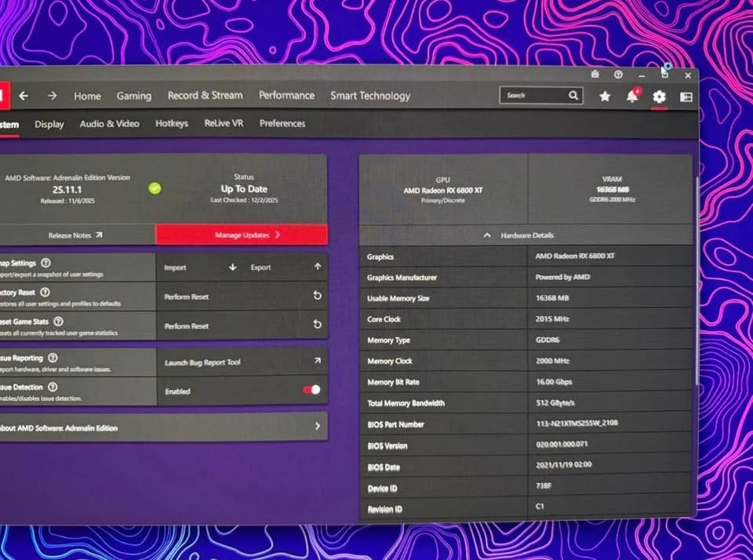Click the Memory Bit Rate value 16.00 Gbps
753x560 pixels.
click(554, 382)
